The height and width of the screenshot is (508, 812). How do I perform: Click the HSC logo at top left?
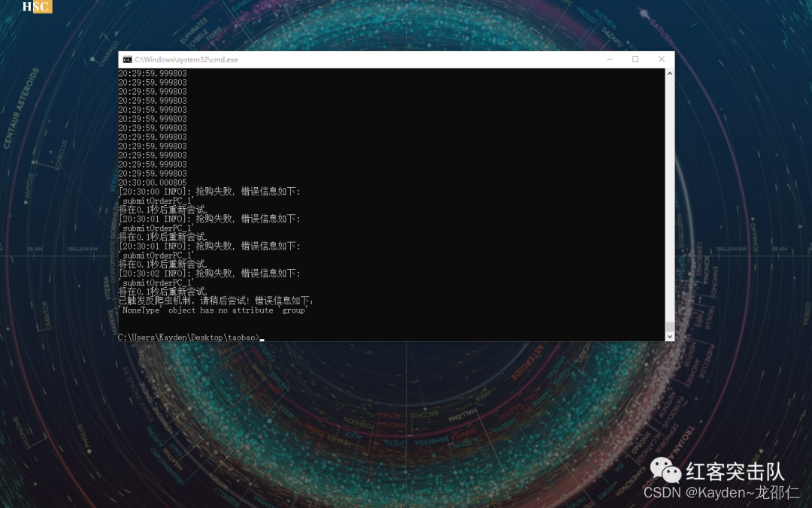(37, 7)
